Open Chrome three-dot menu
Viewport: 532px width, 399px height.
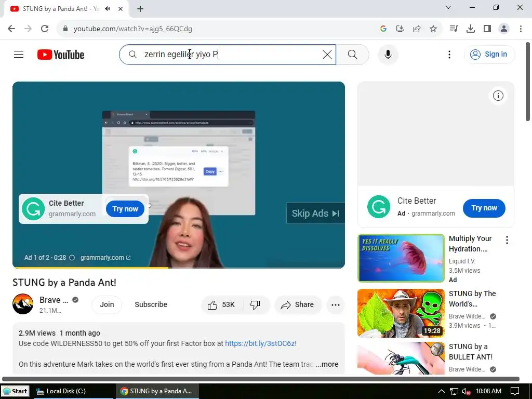pyautogui.click(x=521, y=29)
